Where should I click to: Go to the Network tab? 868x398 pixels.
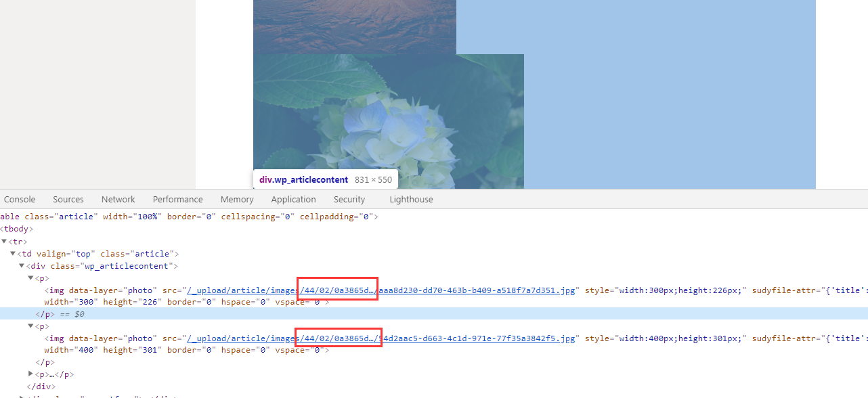(118, 200)
